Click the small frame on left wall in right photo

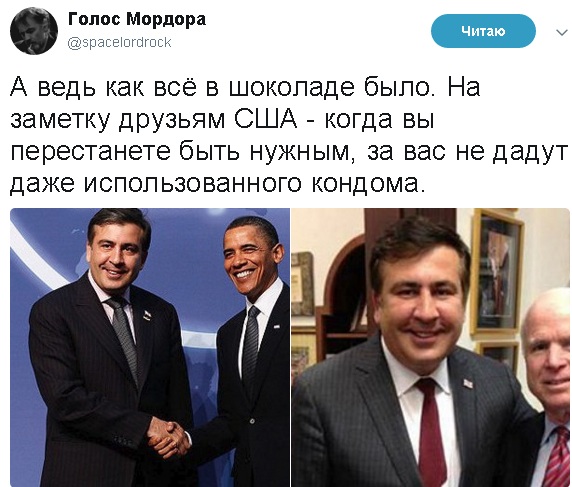(x=302, y=284)
